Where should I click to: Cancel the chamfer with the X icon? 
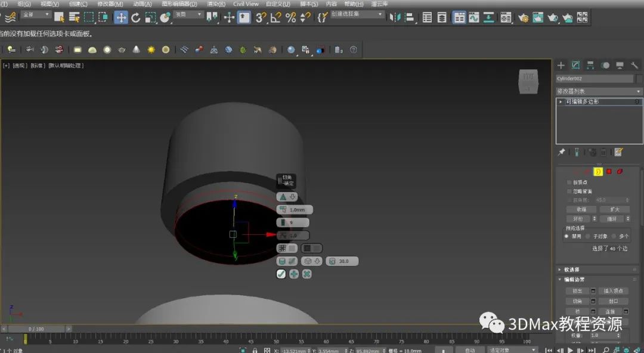coord(306,274)
